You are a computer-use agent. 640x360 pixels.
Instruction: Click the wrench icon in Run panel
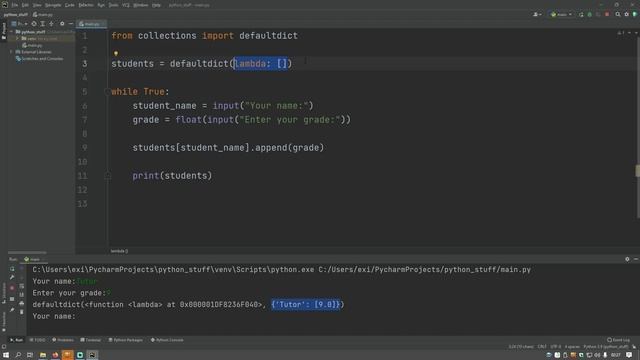coord(12,278)
